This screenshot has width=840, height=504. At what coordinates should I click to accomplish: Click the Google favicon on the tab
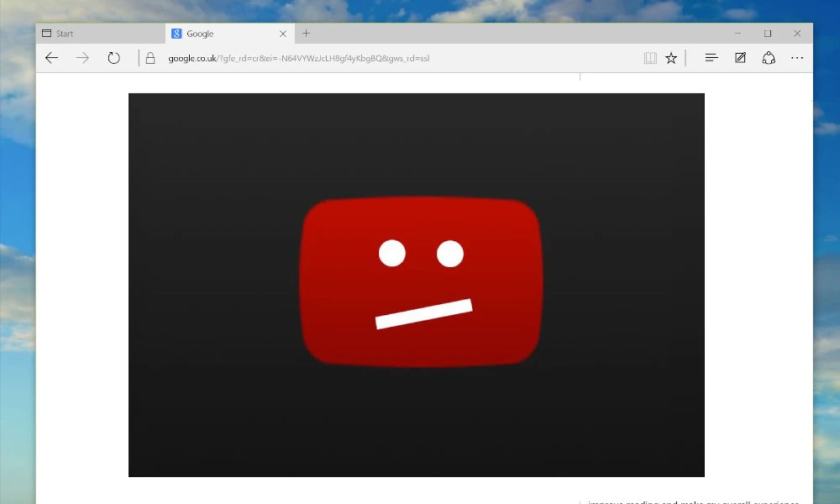point(176,34)
